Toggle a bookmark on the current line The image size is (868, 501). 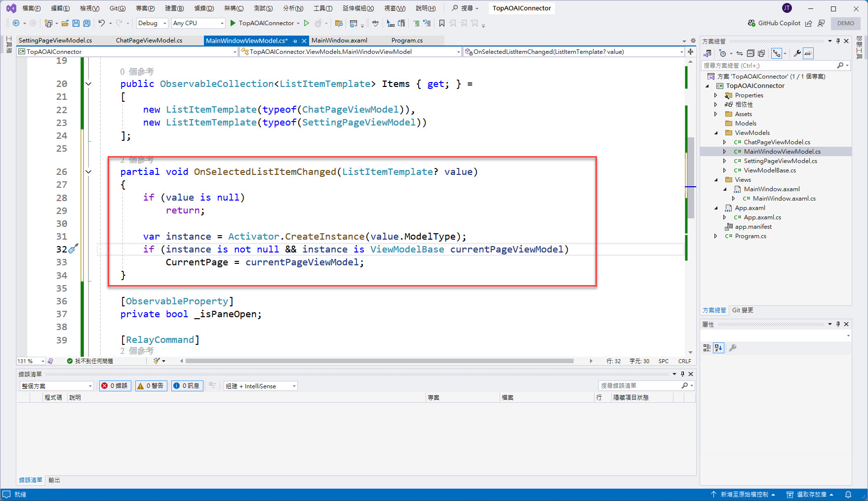pos(442,23)
